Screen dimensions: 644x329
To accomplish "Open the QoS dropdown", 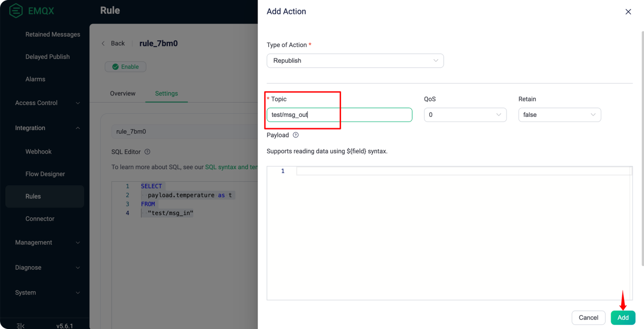I will tap(465, 114).
